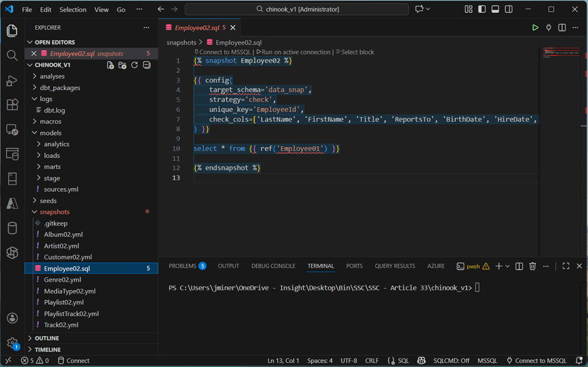The image size is (588, 367).
Task: Click New File icon in explorer header
Action: click(x=110, y=65)
